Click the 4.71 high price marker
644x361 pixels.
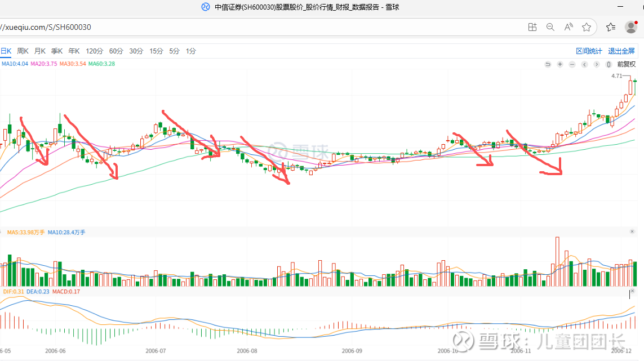[616, 75]
